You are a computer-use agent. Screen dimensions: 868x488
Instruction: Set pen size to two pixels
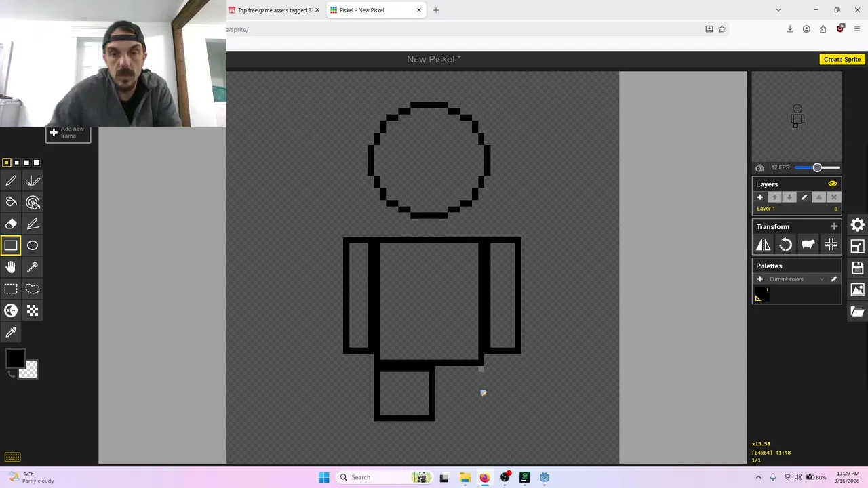[x=17, y=163]
